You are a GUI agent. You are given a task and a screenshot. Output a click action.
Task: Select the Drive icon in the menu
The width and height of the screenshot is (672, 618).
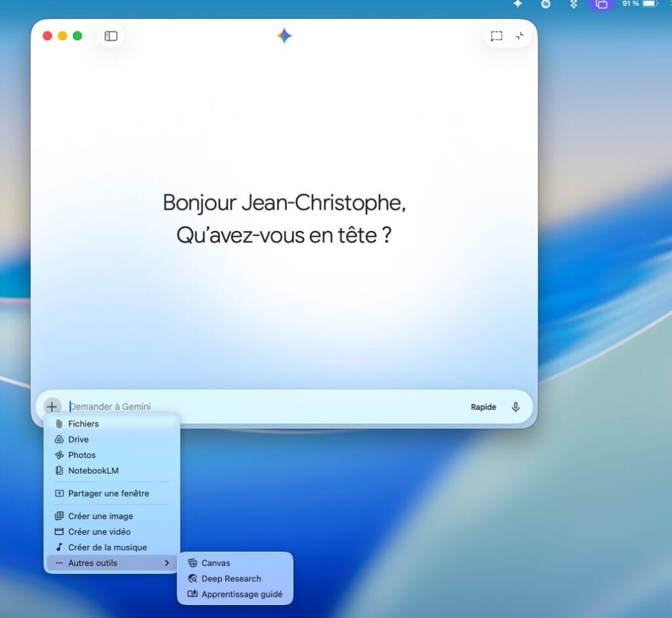click(58, 439)
